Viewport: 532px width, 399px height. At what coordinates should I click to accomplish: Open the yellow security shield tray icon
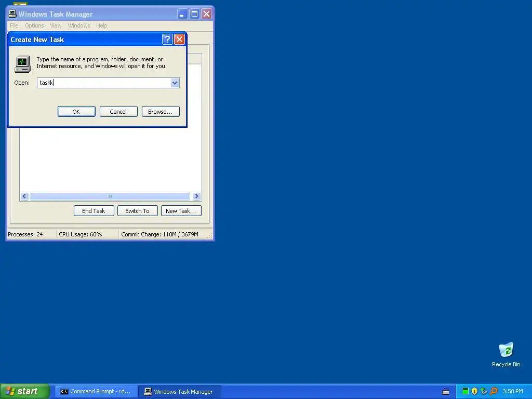[475, 391]
